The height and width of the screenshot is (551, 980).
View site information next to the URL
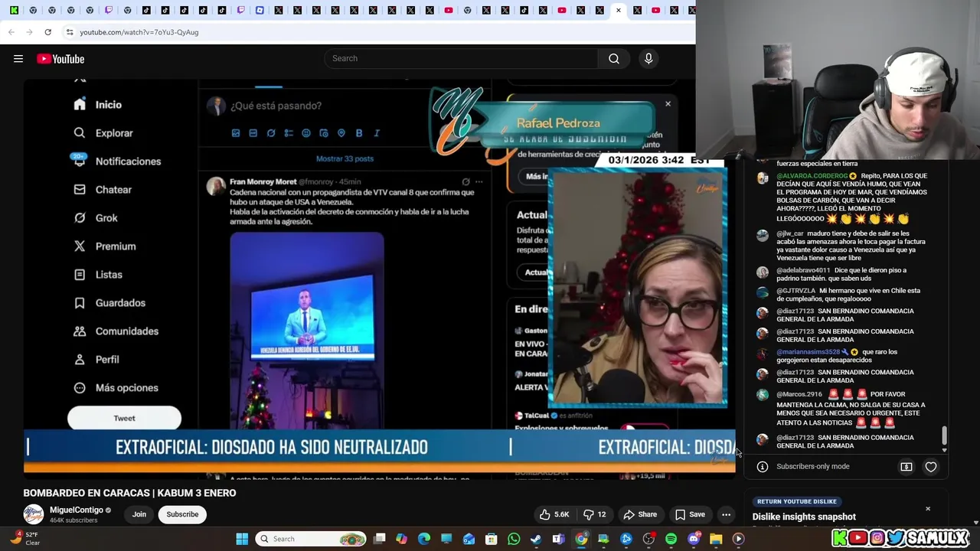pos(70,32)
